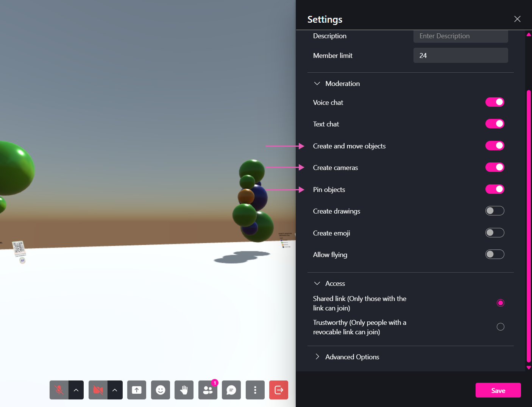Open the more options menu
The height and width of the screenshot is (407, 532).
click(255, 390)
